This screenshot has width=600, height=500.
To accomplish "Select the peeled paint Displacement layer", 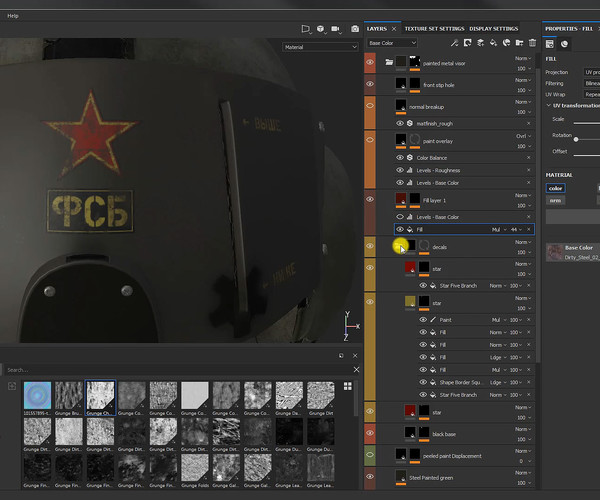I will (x=450, y=456).
